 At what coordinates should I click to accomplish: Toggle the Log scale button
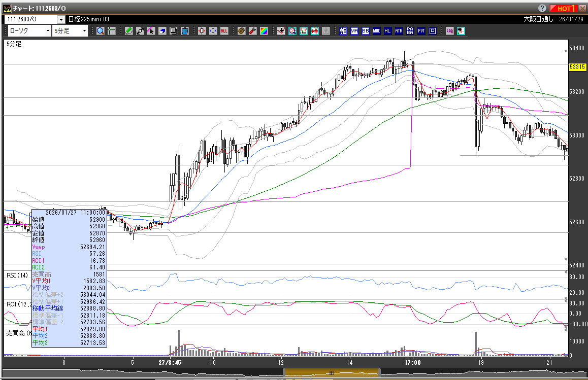(x=449, y=31)
